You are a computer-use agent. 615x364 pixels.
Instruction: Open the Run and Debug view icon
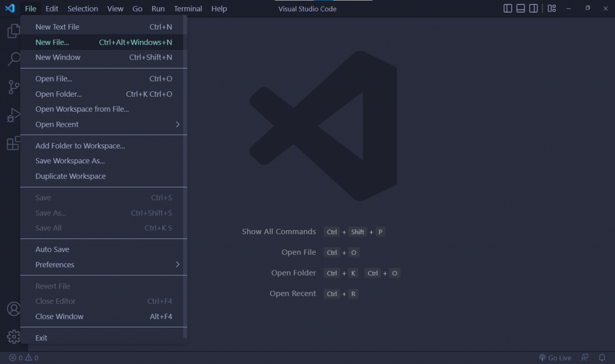click(x=13, y=115)
